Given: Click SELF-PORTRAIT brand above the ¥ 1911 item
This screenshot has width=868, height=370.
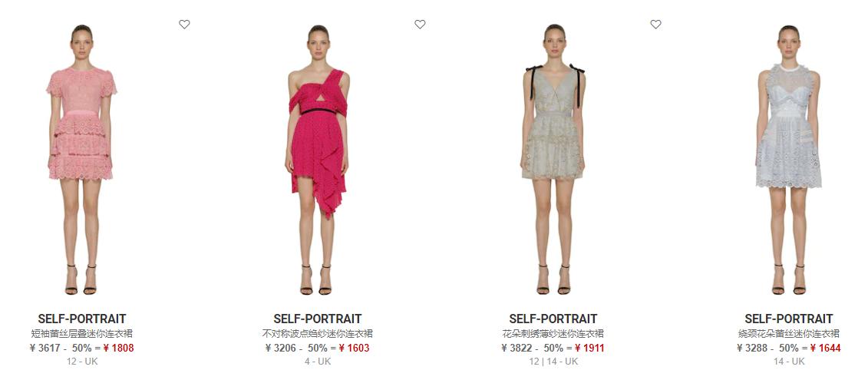Looking at the screenshot, I should coord(553,319).
